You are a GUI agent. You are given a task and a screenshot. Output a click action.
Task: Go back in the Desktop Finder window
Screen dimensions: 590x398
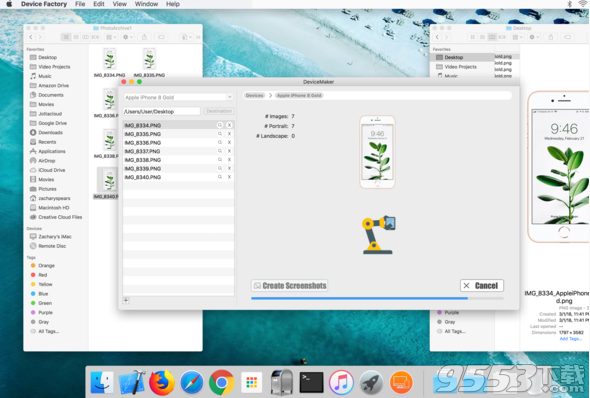click(437, 37)
